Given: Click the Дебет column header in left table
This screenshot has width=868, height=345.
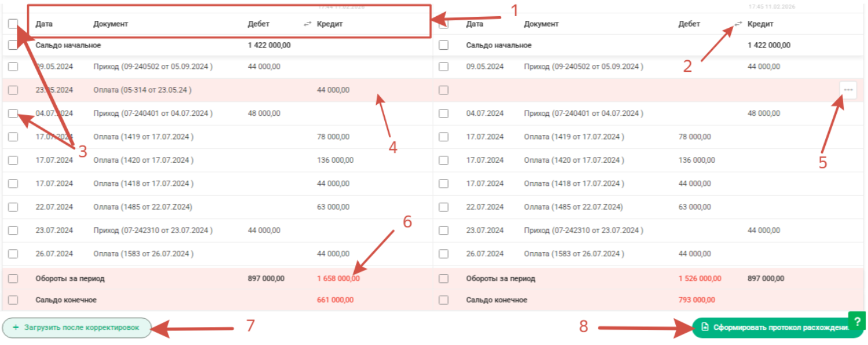Looking at the screenshot, I should tap(258, 24).
